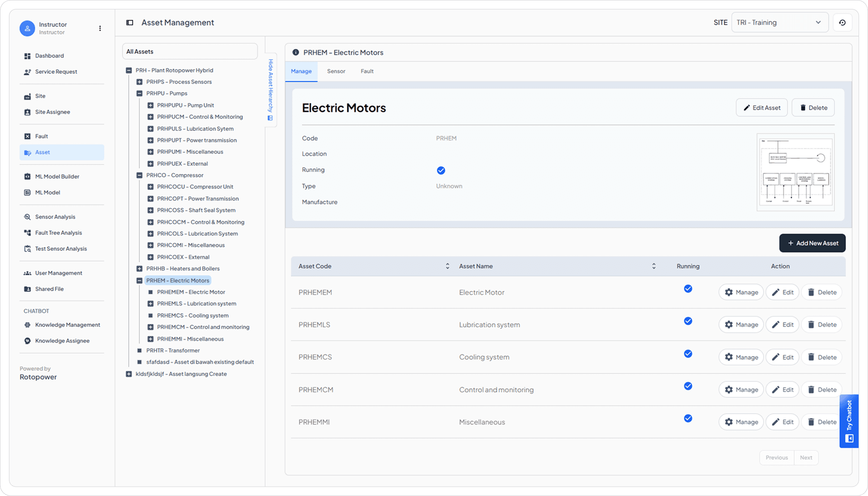Toggle the sidebar panel icon beside Asset Management
The width and height of the screenshot is (868, 496).
tap(130, 22)
